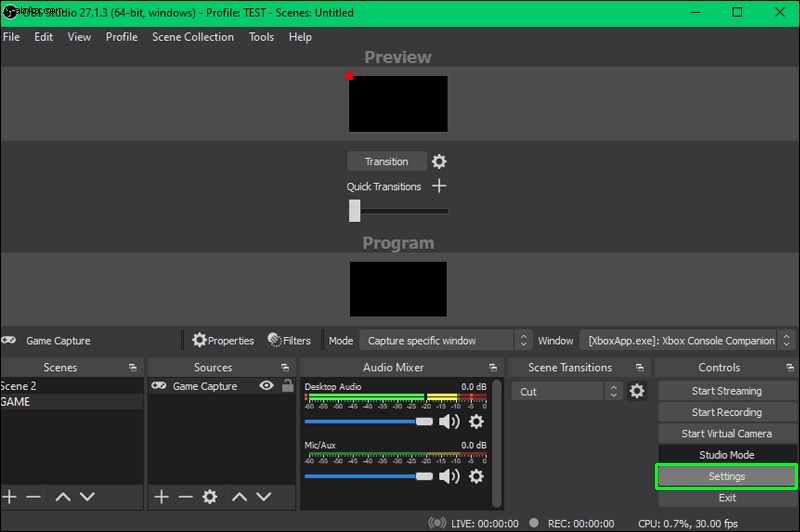Screen dimensions: 800x532
Task: Select GAME scene in Scenes list
Action: pyautogui.click(x=71, y=401)
